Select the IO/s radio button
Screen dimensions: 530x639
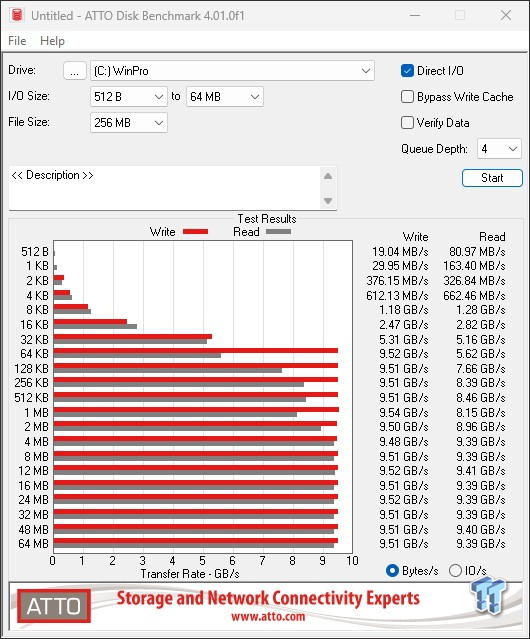(455, 571)
